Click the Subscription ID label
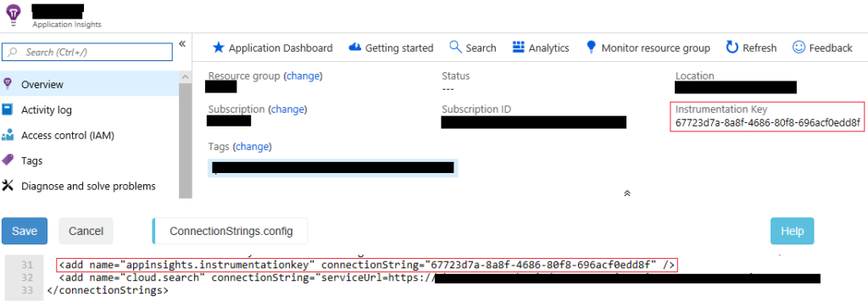Screen dimensions: 868x308 point(476,109)
